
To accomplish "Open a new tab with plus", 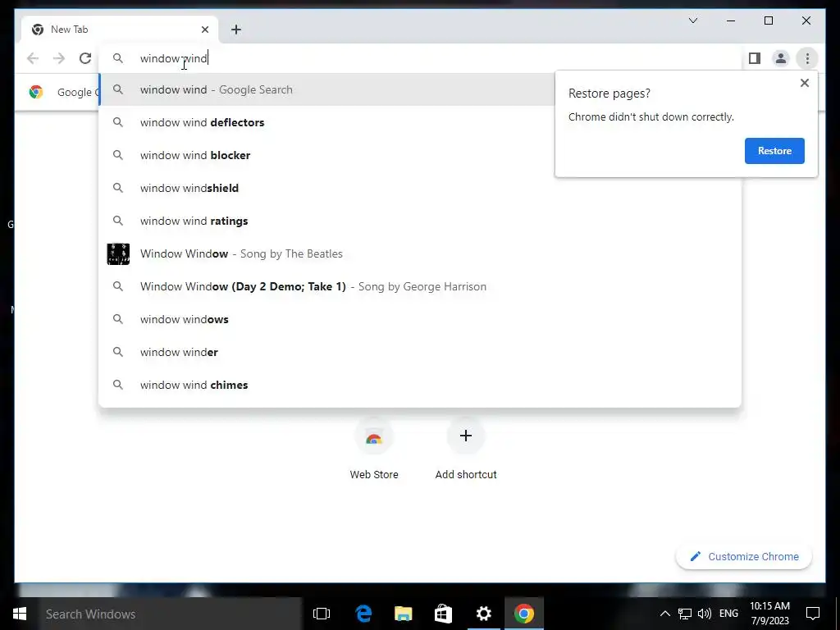I will pyautogui.click(x=236, y=30).
